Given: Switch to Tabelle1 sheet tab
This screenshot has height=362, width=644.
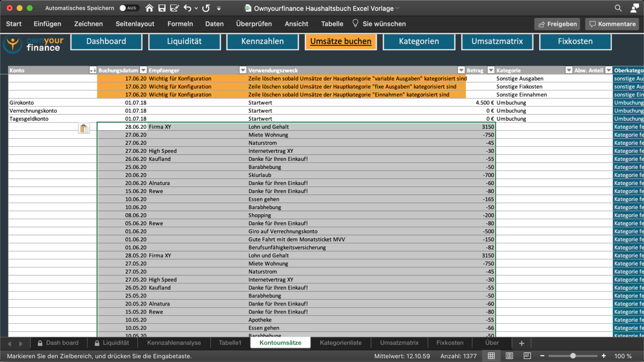Looking at the screenshot, I should tap(230, 343).
